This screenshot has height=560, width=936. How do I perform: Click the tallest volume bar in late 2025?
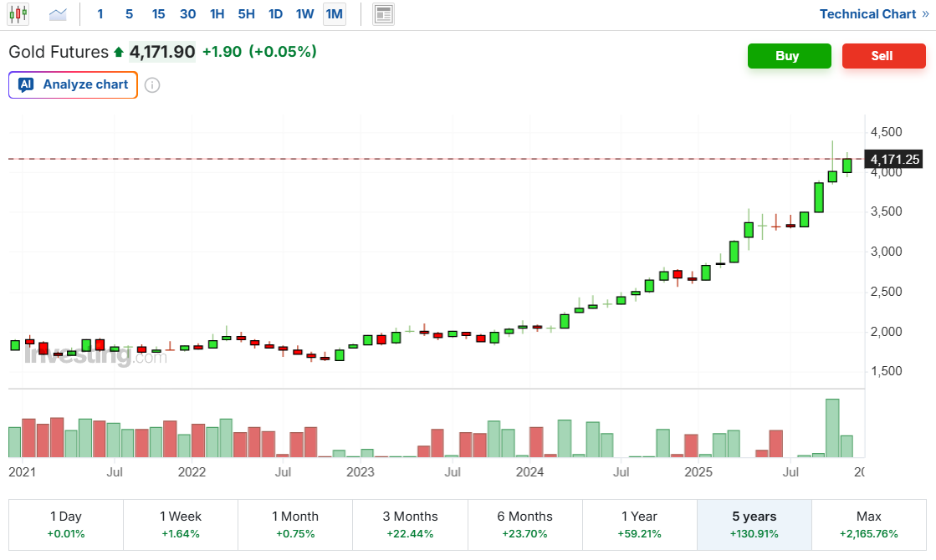[832, 428]
